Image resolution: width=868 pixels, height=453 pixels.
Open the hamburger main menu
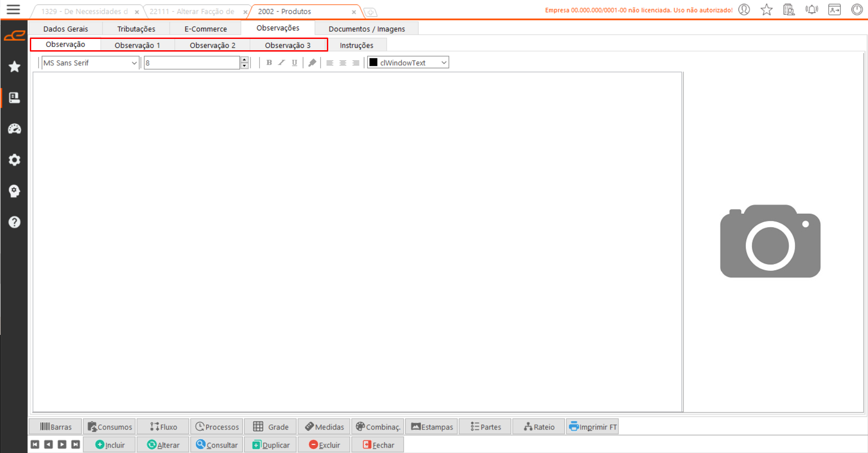(13, 10)
